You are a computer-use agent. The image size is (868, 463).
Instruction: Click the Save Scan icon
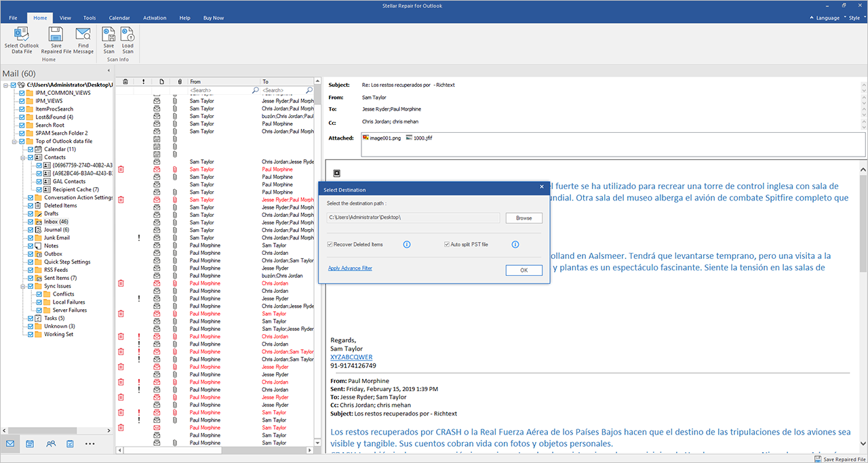click(108, 35)
